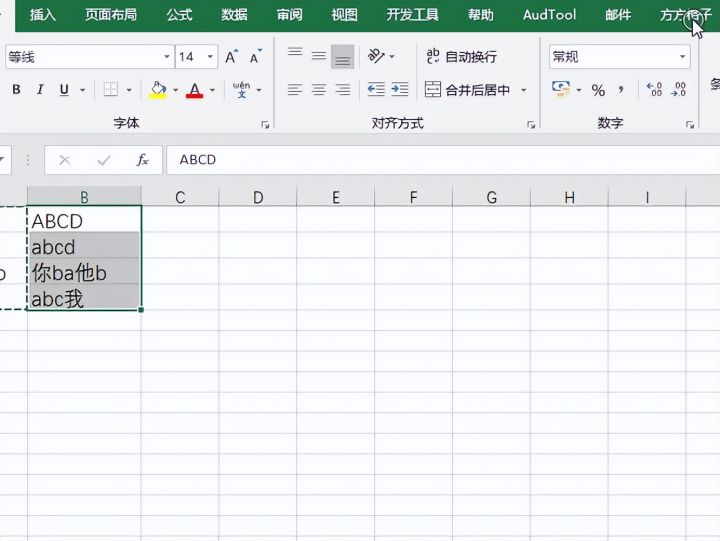Toggle italic formatting
The height and width of the screenshot is (541, 720).
coord(40,90)
